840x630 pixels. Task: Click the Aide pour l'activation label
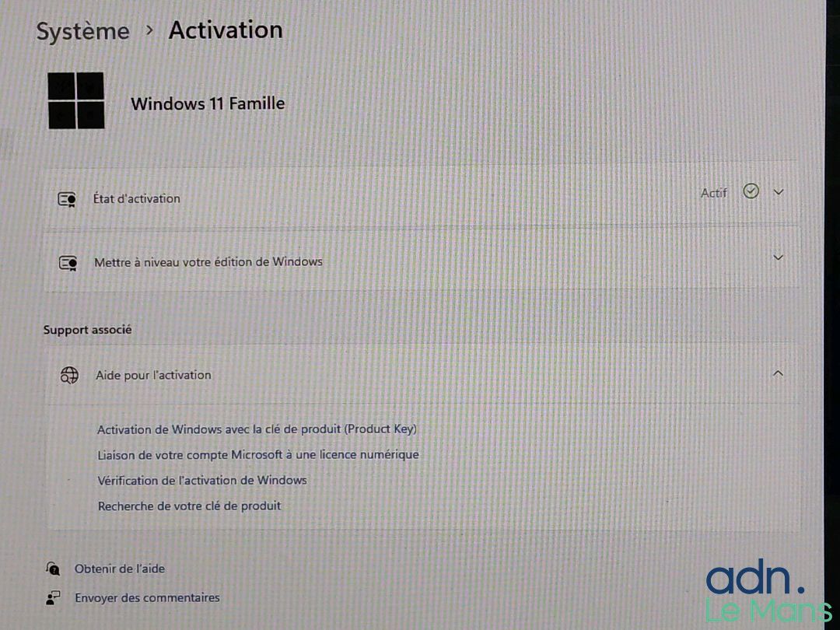(x=153, y=375)
